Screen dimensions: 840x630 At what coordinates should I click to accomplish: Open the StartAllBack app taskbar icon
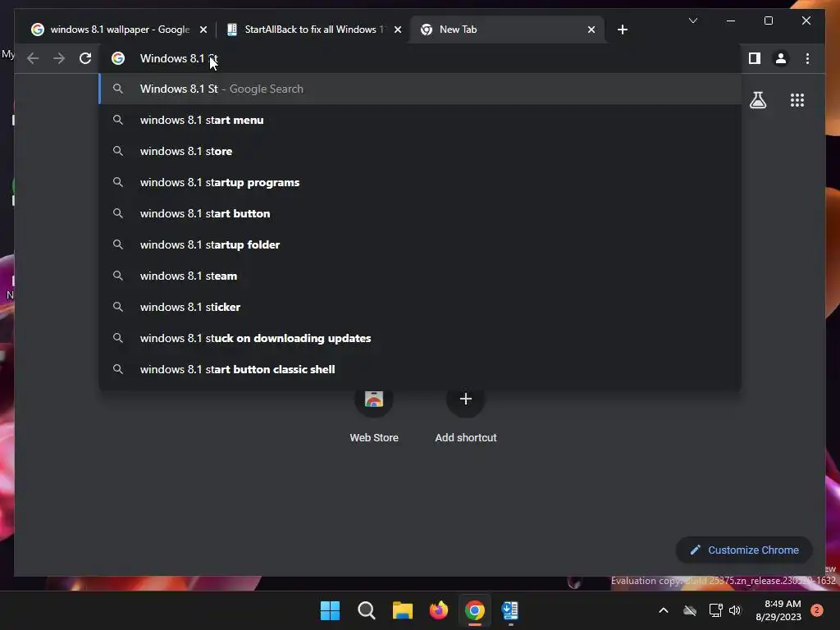pyautogui.click(x=510, y=610)
